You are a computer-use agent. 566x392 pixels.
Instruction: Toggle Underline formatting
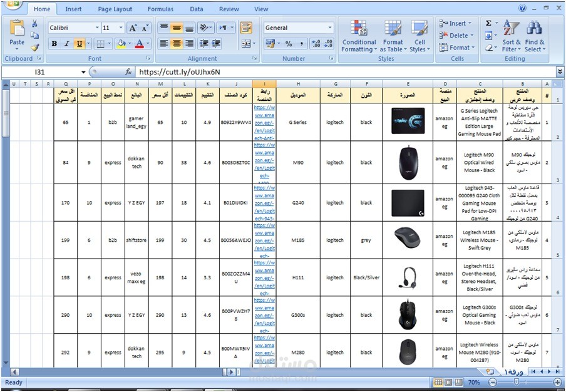[79, 44]
